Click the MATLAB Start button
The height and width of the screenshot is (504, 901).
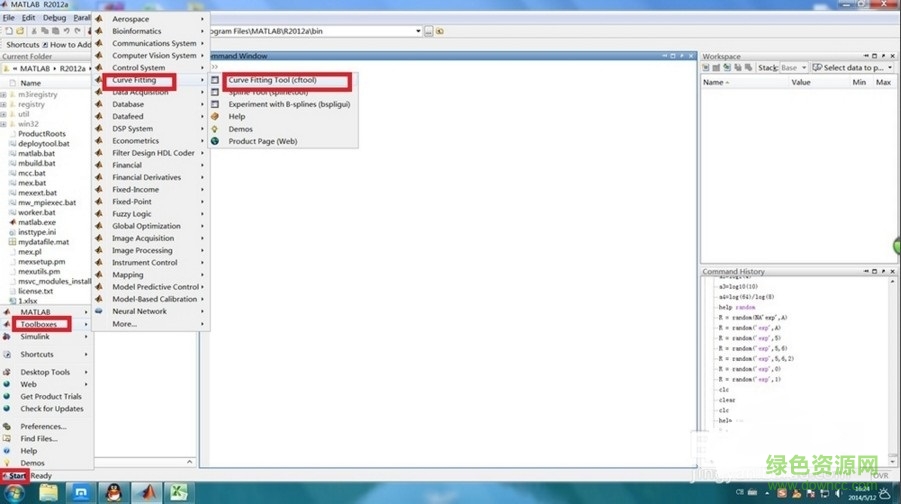(x=15, y=476)
